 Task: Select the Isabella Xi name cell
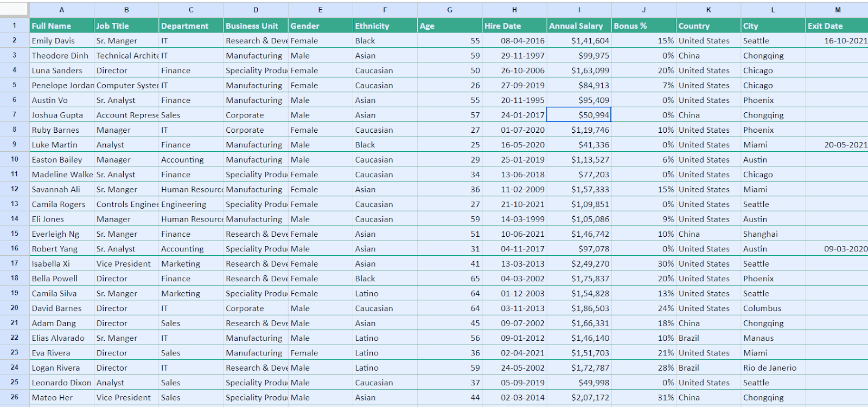62,263
